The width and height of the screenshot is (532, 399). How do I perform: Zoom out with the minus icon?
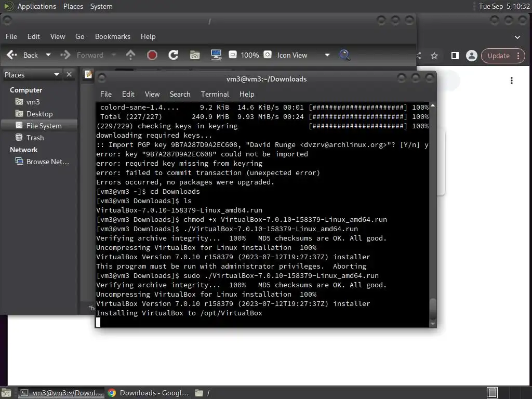(233, 55)
